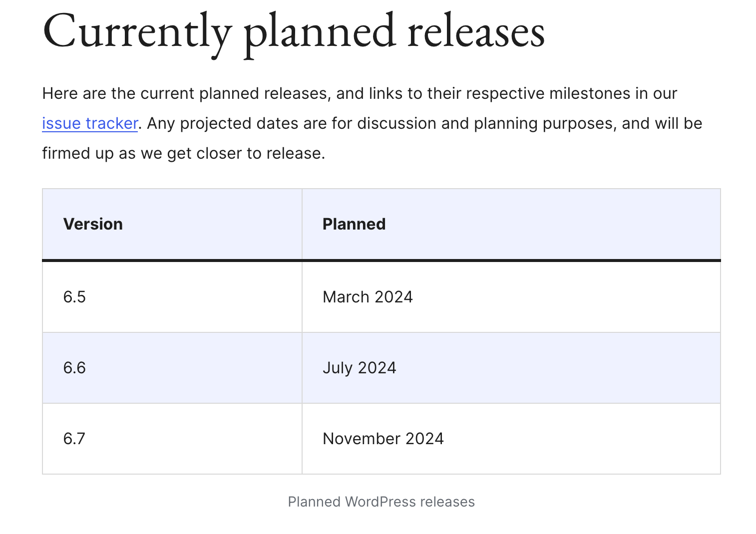Click the version 6.5 table cell
Image resolution: width=756 pixels, height=534 pixels.
74,297
